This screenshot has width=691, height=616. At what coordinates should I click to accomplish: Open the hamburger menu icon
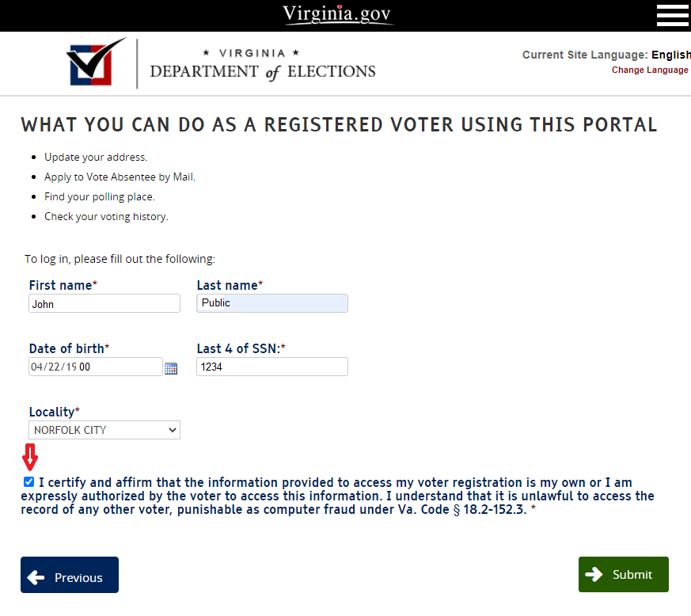pos(672,15)
